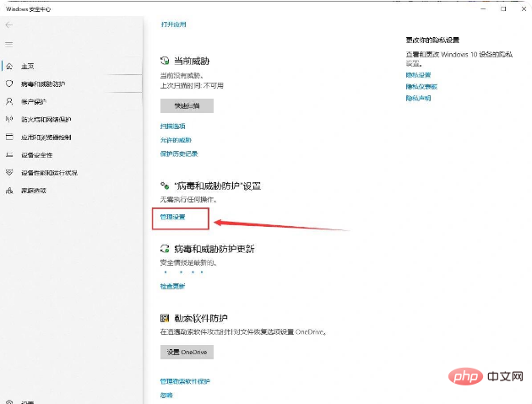Select 病毒和威胁防护 shield icon in sidebar
The height and width of the screenshot is (404, 532).
[9, 83]
